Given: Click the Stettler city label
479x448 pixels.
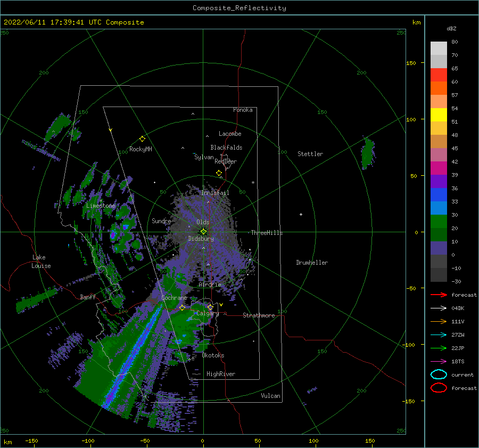Looking at the screenshot, I should click(310, 154).
